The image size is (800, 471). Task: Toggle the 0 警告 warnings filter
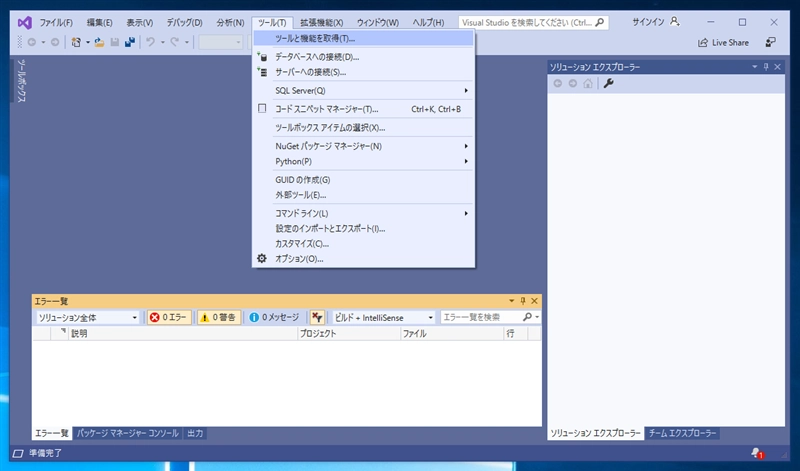[219, 317]
